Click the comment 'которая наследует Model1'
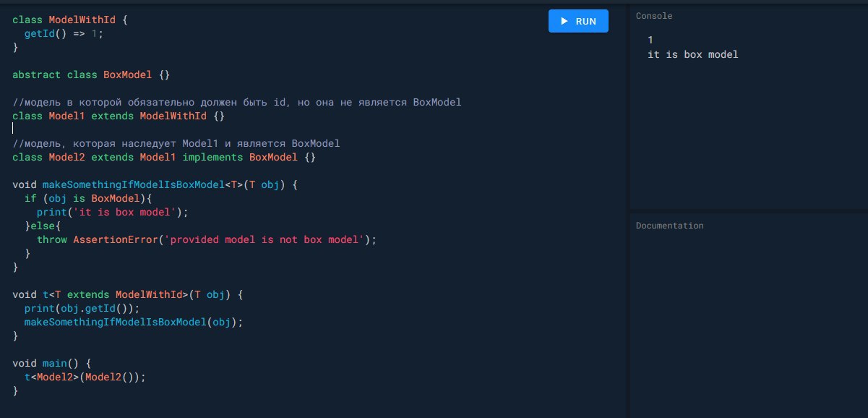Viewport: 868px width, 418px height. point(176,143)
